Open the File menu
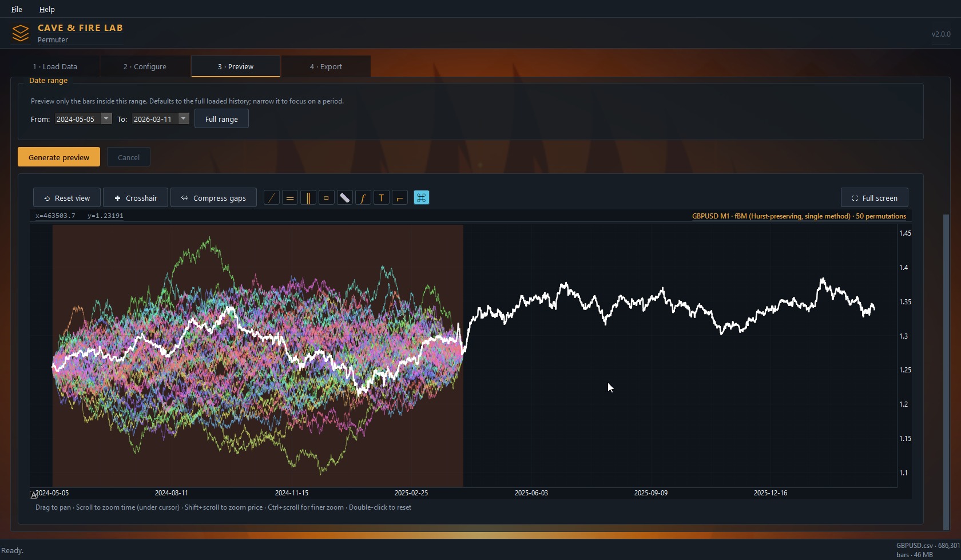Viewport: 961px width, 560px height. click(x=17, y=9)
